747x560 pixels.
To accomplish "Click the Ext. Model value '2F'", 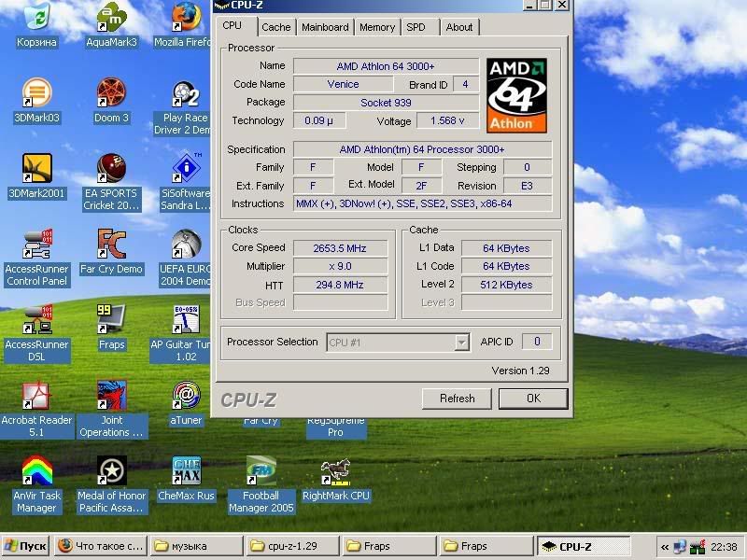I will 422,186.
